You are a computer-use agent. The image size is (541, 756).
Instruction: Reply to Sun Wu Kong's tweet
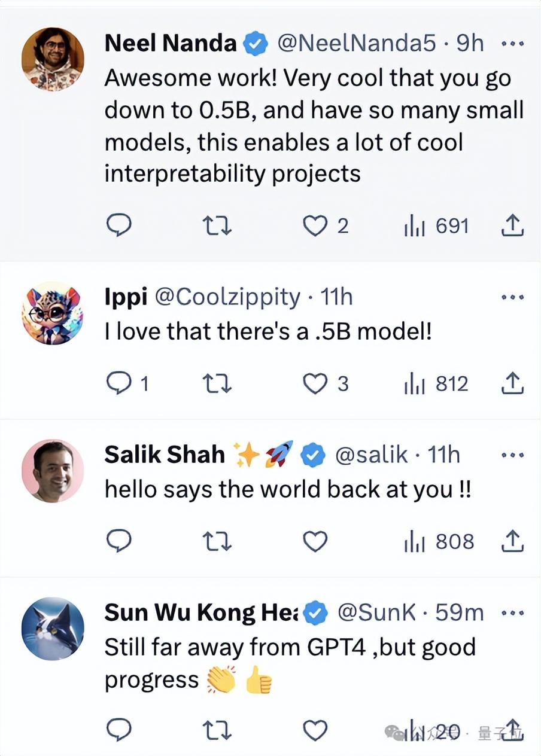118,730
